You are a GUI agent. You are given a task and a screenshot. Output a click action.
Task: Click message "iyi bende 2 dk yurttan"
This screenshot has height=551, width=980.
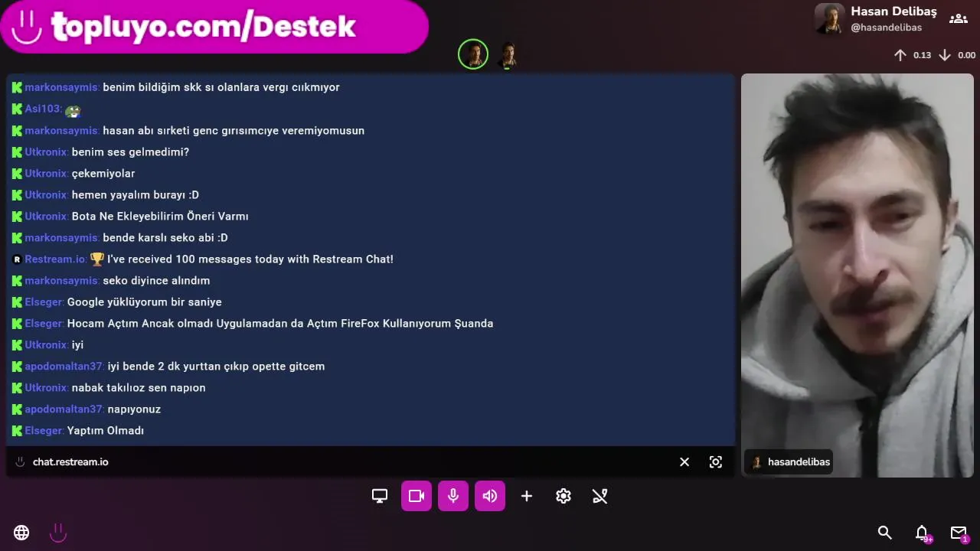coord(217,367)
